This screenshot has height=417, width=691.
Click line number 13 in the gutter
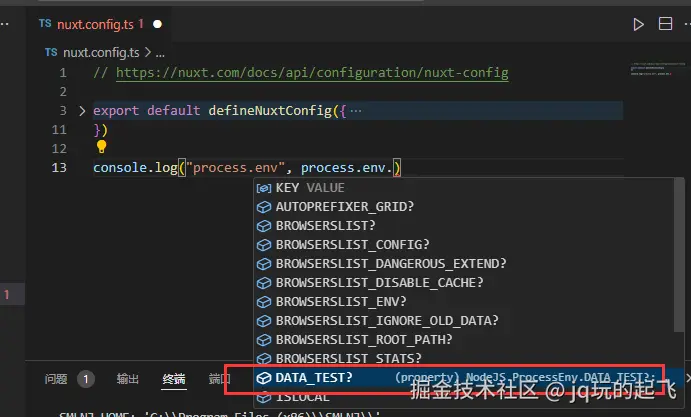[x=59, y=168]
